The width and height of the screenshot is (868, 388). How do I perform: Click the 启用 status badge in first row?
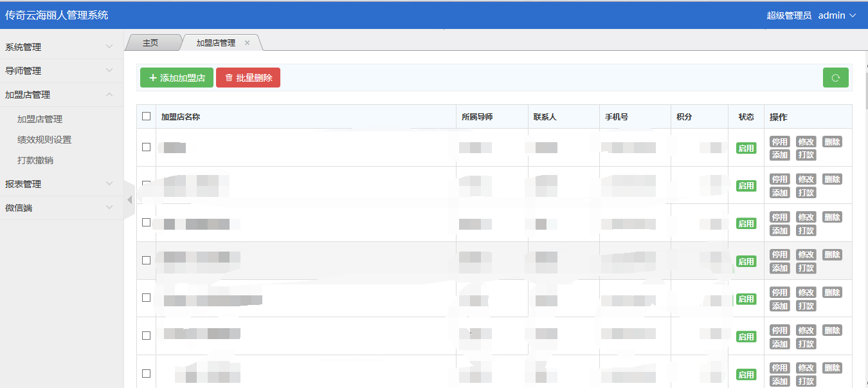click(x=746, y=148)
